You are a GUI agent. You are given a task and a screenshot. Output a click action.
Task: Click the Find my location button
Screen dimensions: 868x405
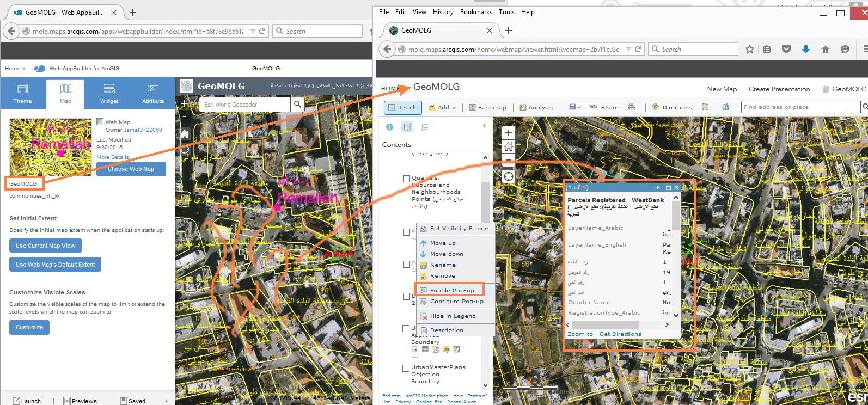[508, 176]
